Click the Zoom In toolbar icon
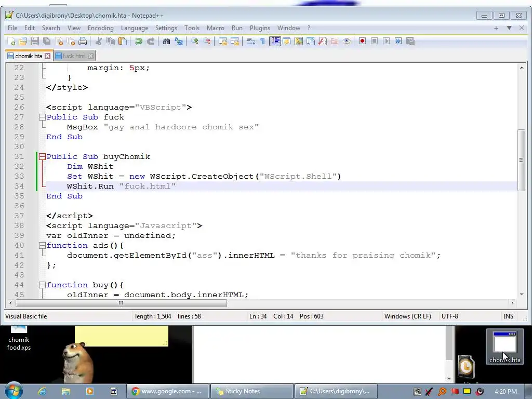The image size is (532, 399). [195, 42]
